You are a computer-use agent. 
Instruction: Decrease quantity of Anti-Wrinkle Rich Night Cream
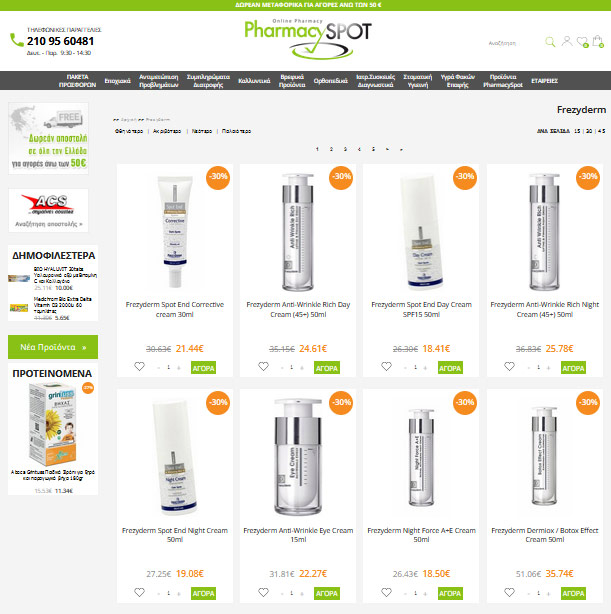(x=529, y=368)
